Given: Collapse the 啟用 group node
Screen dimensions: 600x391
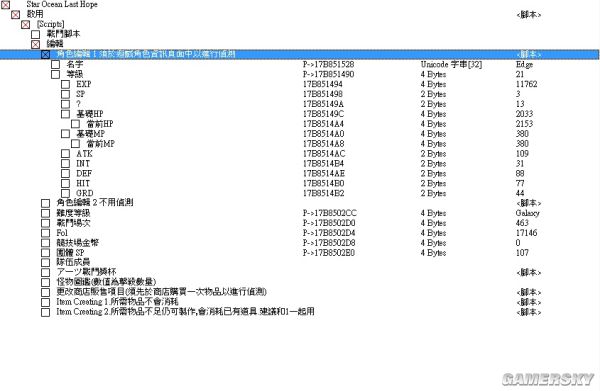Looking at the screenshot, I should 15,15.
